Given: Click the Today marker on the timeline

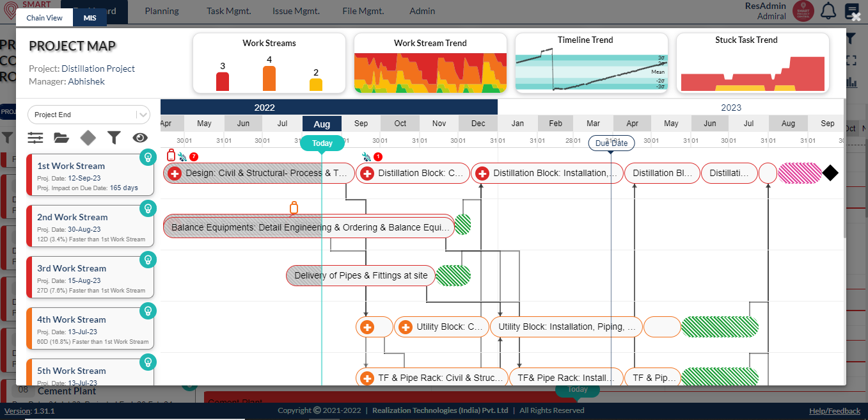Looking at the screenshot, I should pos(322,143).
